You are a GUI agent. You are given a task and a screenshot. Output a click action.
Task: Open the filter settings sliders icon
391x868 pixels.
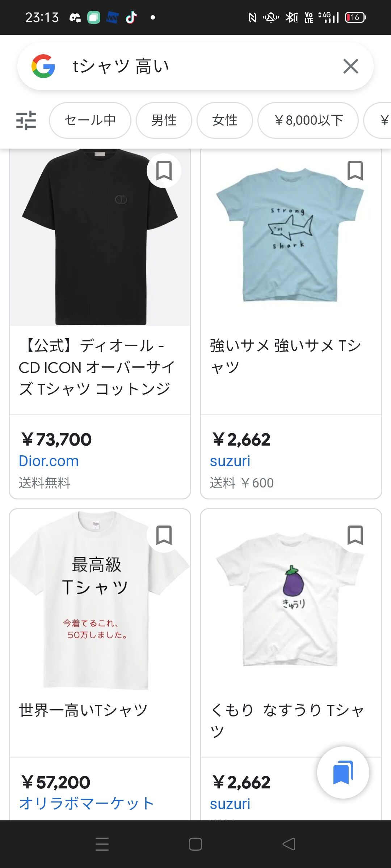click(26, 120)
